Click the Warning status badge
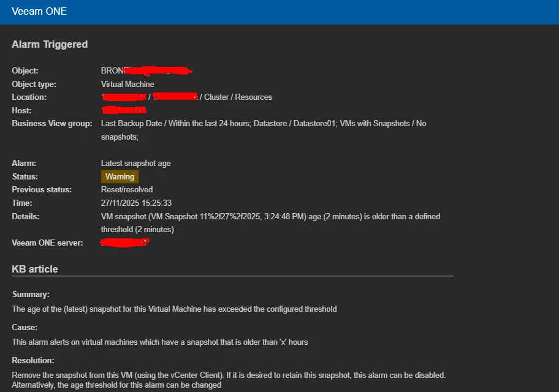 (120, 176)
